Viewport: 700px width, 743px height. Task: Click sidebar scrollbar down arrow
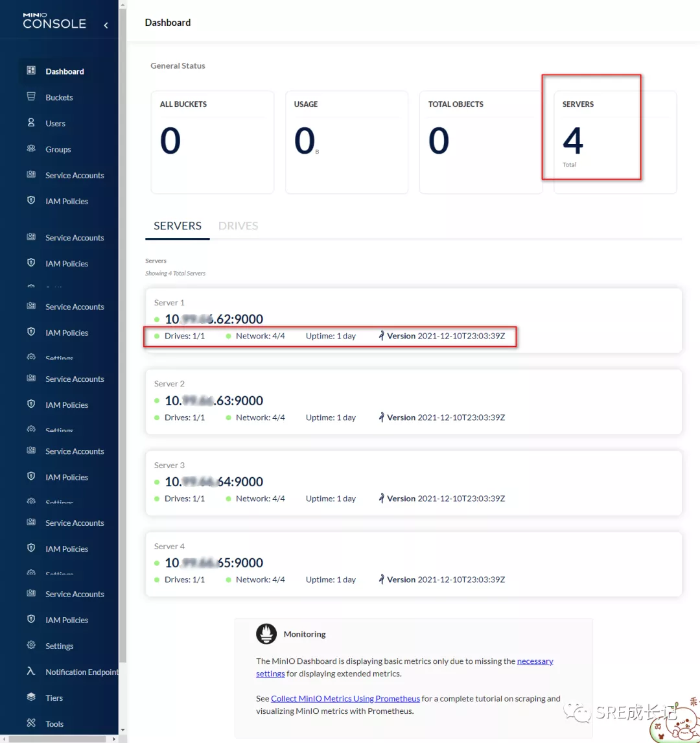point(122,730)
